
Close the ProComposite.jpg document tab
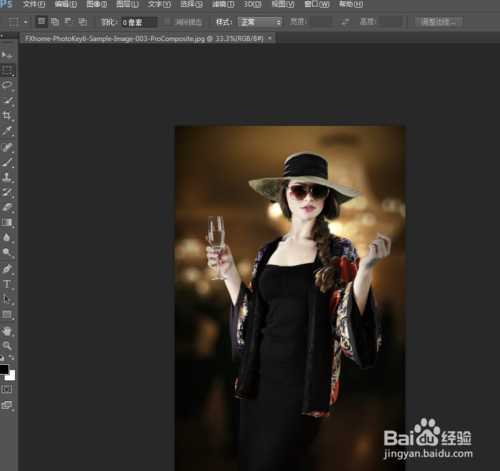(270, 39)
